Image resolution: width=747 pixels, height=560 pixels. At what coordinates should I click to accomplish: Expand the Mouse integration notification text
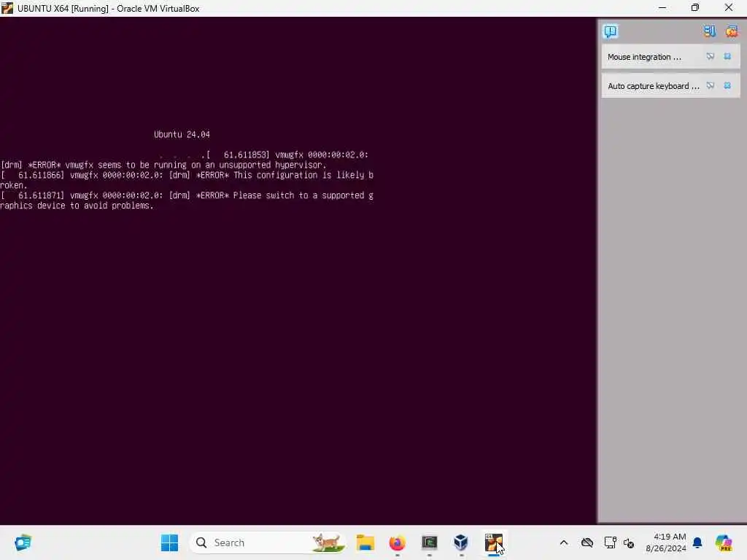644,57
